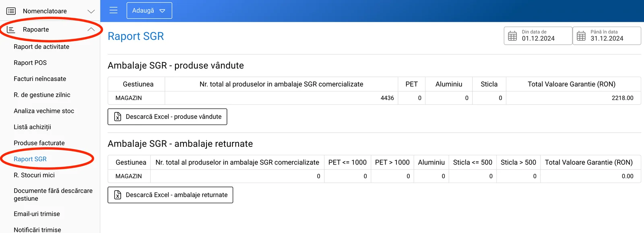Set the Din data de start date
This screenshot has height=233, width=644.
[x=538, y=36]
